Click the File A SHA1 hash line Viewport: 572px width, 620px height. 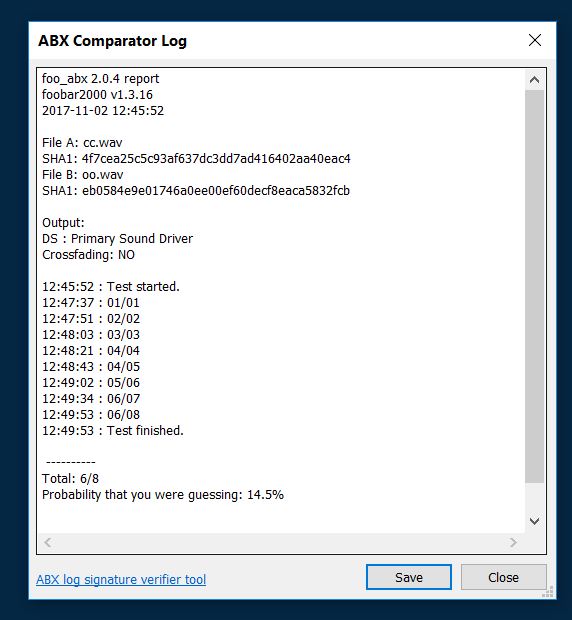click(196, 159)
